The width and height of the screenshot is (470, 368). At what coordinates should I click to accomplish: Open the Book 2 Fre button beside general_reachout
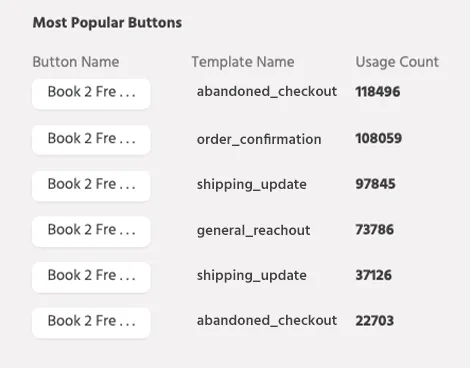pos(91,231)
